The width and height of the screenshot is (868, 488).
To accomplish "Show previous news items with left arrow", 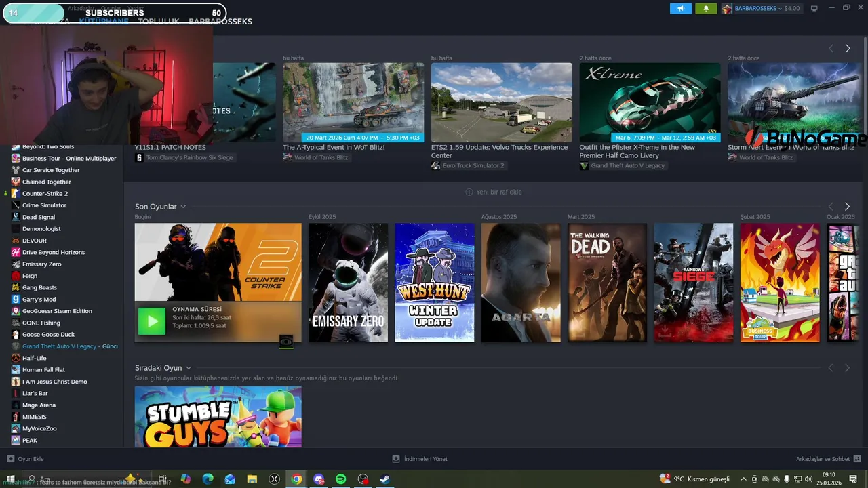I will pyautogui.click(x=831, y=49).
